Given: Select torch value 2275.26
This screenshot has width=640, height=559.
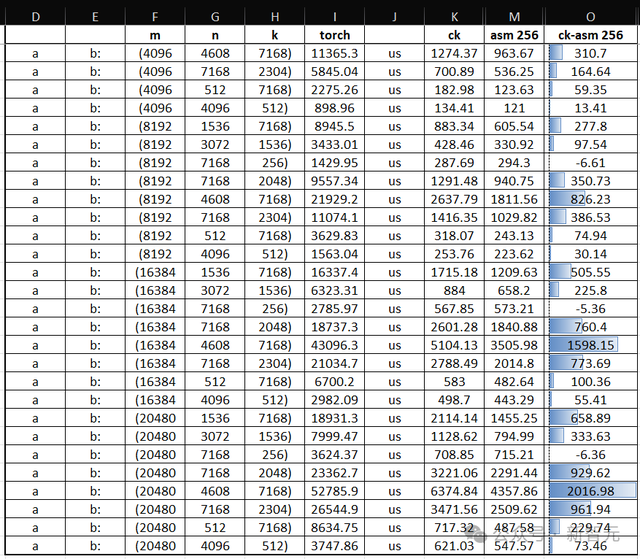Looking at the screenshot, I should pos(335,90).
